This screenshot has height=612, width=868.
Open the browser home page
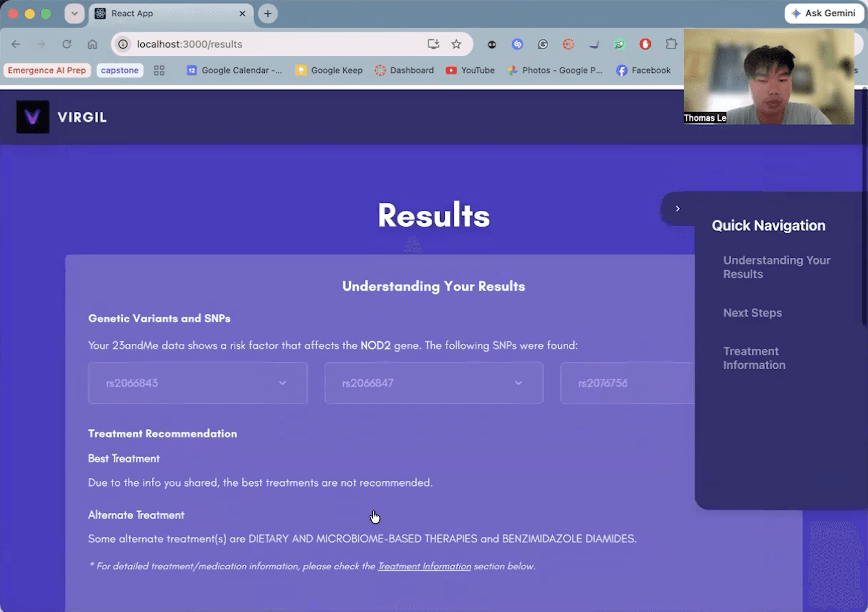(x=92, y=44)
